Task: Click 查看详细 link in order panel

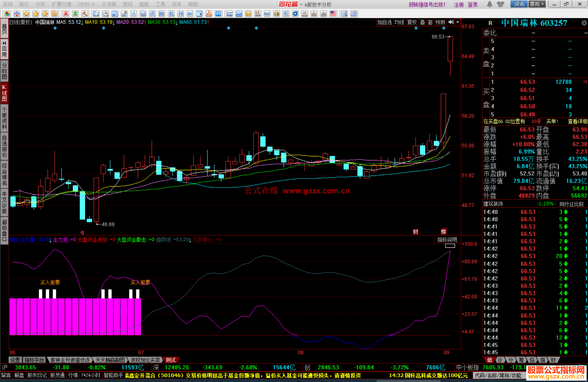Action: 577,122
